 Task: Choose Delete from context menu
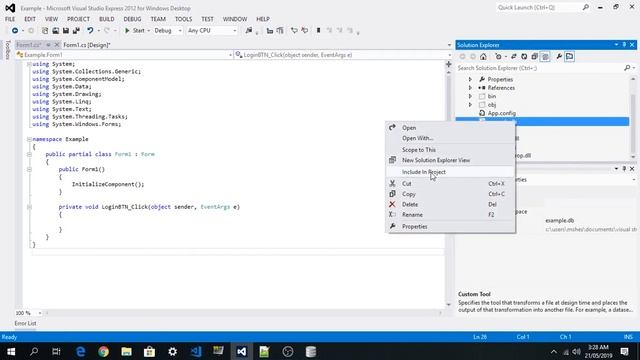[450, 204]
